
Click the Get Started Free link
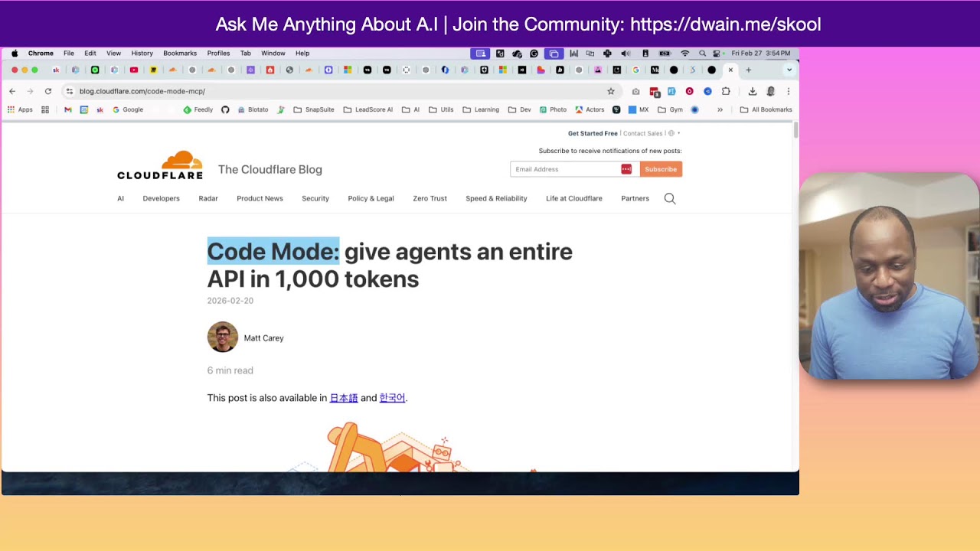point(593,133)
